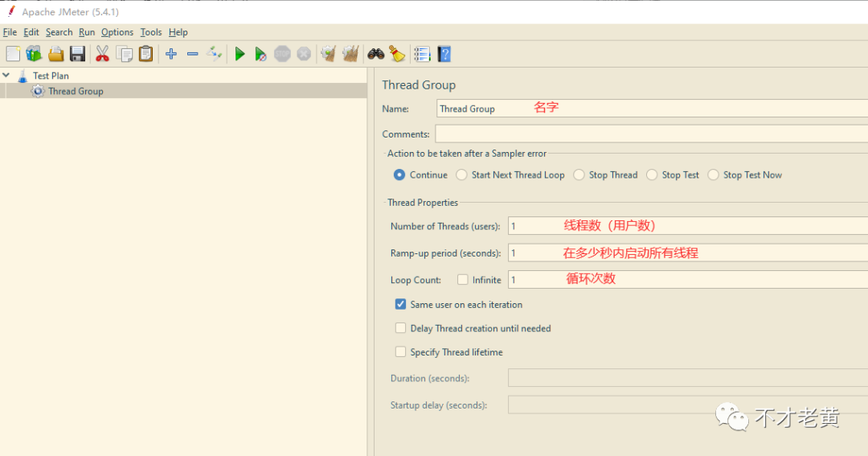The height and width of the screenshot is (456, 868).
Task: Open the Search menu
Action: tap(59, 32)
